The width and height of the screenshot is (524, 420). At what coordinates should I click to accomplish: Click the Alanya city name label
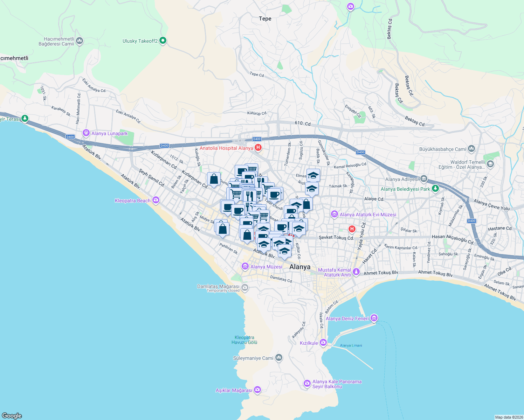click(x=300, y=267)
